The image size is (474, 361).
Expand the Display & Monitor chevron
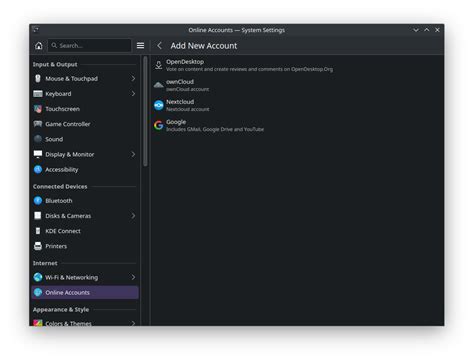pos(133,154)
